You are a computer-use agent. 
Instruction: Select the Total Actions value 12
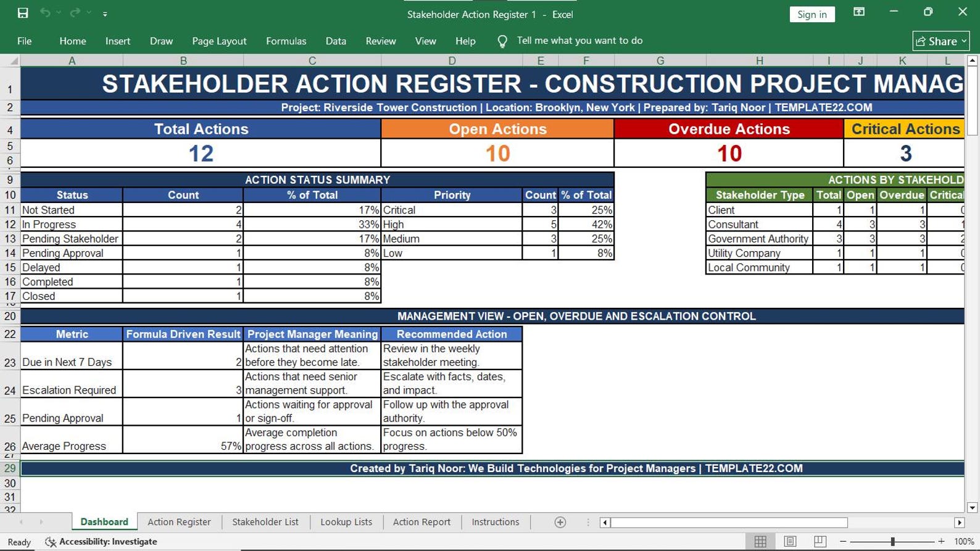(x=201, y=153)
